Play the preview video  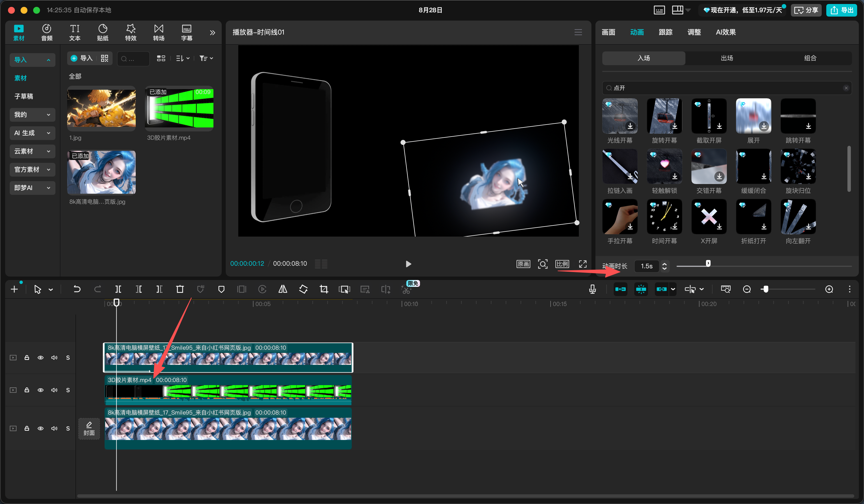(408, 264)
